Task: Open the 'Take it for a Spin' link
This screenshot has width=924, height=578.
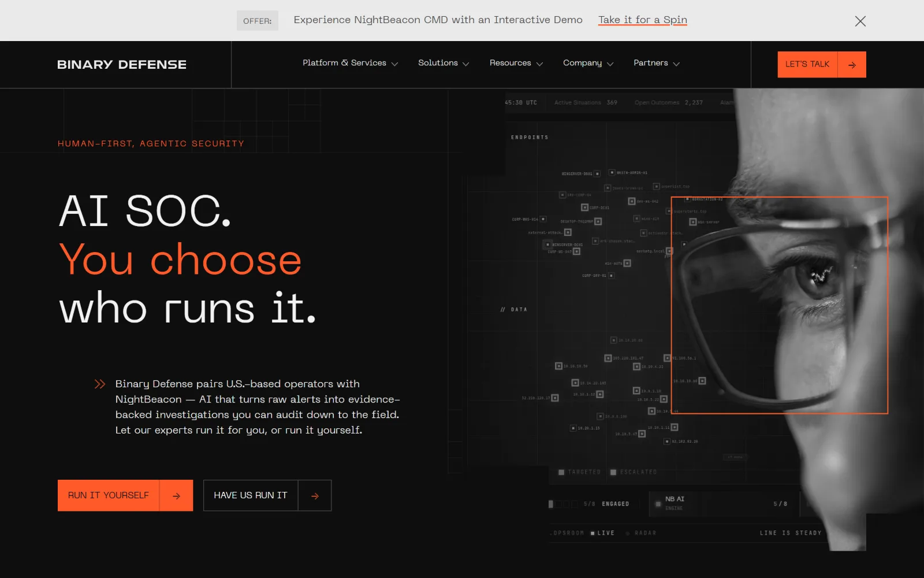Action: pyautogui.click(x=643, y=20)
